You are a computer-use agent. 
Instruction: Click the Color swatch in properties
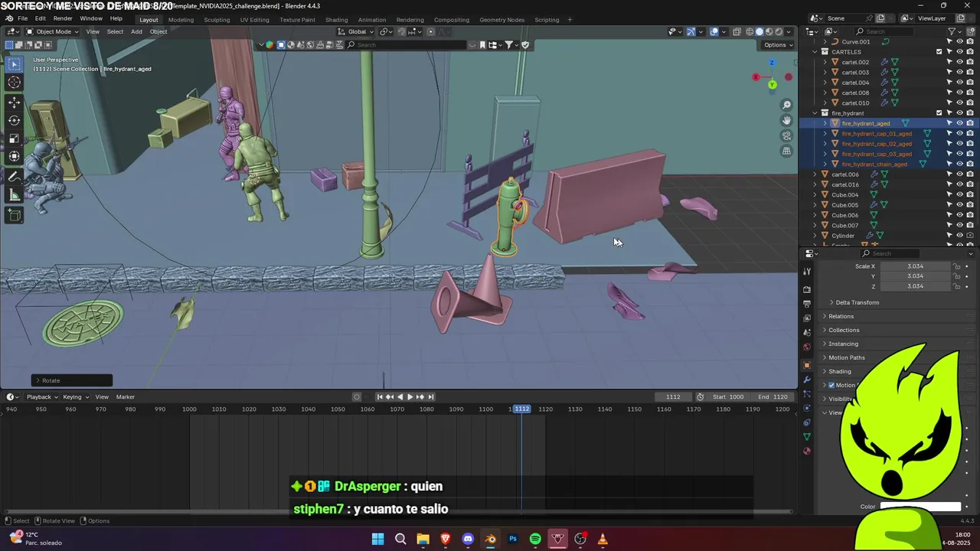(920, 507)
